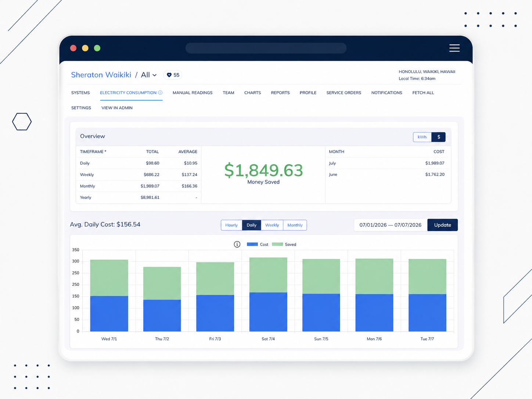
Task: Switch to the Team tab
Action: point(229,93)
